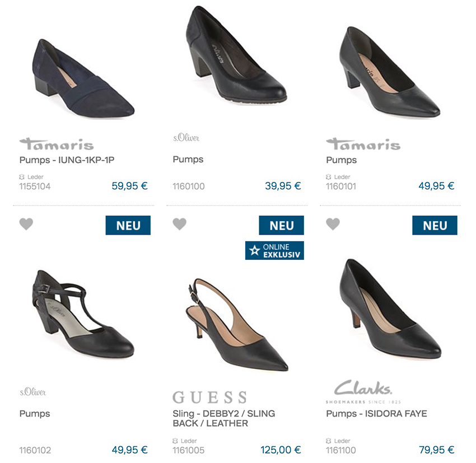This screenshot has width=476, height=463.
Task: Click Tamaris logo above item 1160101
Action: point(363,144)
